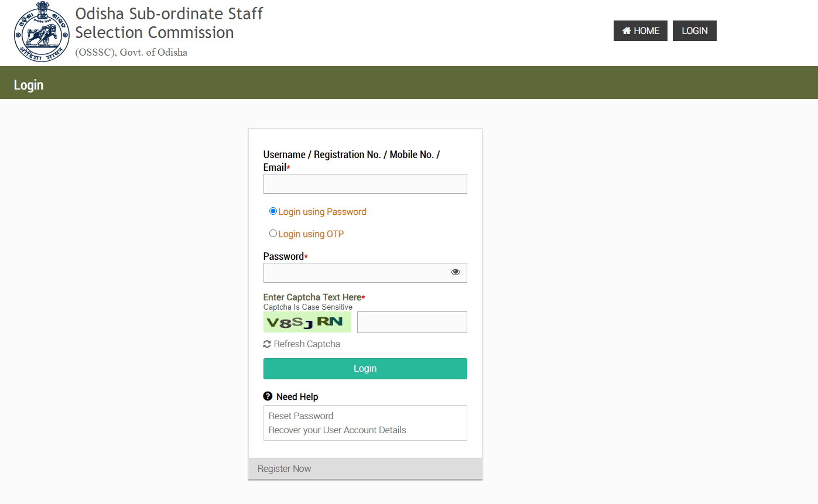The height and width of the screenshot is (504, 818).
Task: Select Login using Password radio button
Action: point(273,211)
